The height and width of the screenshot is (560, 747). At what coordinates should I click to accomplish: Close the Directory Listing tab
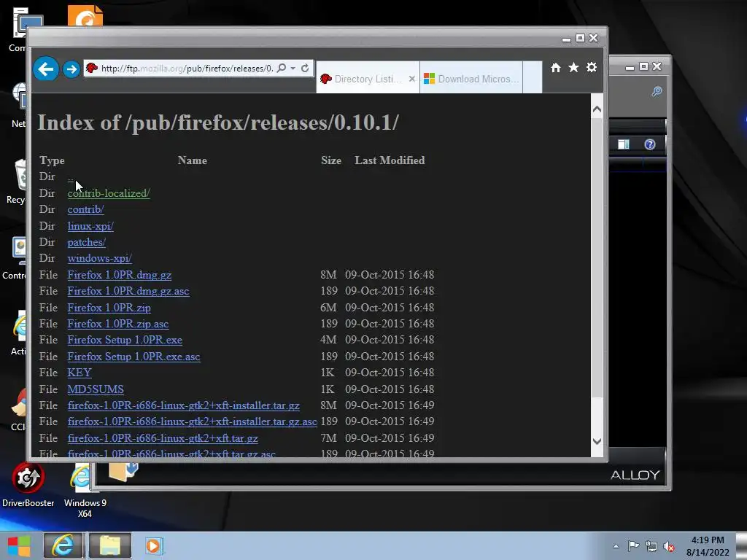[x=412, y=79]
